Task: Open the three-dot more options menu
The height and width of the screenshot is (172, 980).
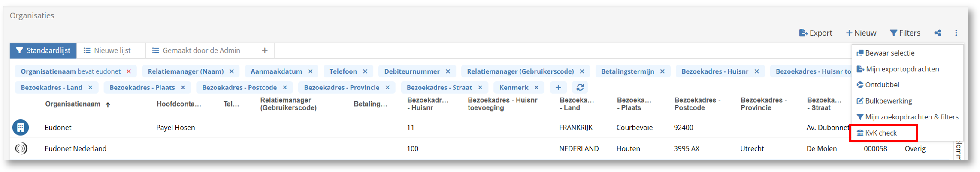Action: 956,33
